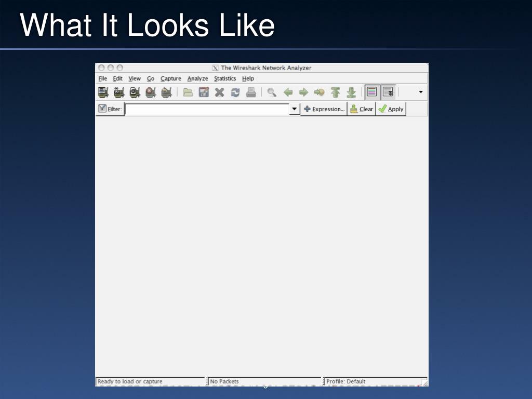This screenshot has width=532, height=399.
Task: Restart the running capture icon
Action: [166, 92]
